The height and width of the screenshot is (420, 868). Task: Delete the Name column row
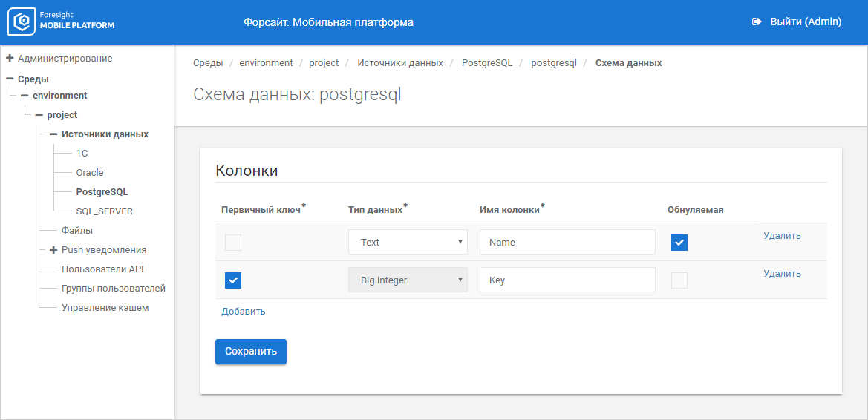(x=782, y=236)
